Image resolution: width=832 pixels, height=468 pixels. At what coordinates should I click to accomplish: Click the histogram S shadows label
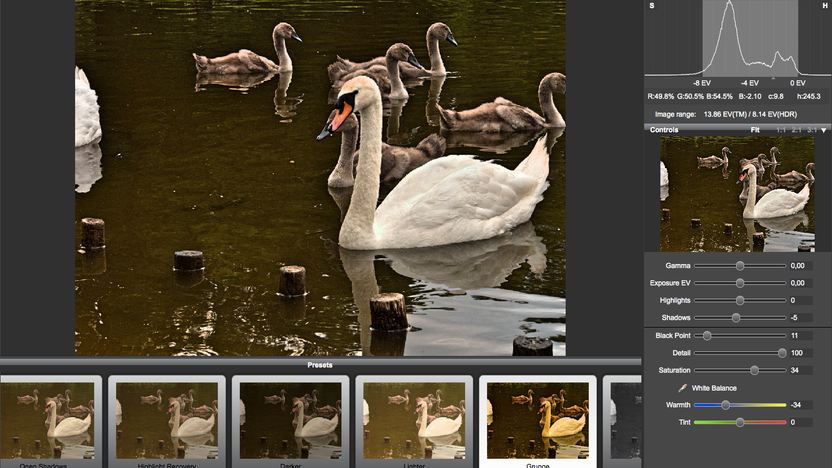[x=652, y=6]
